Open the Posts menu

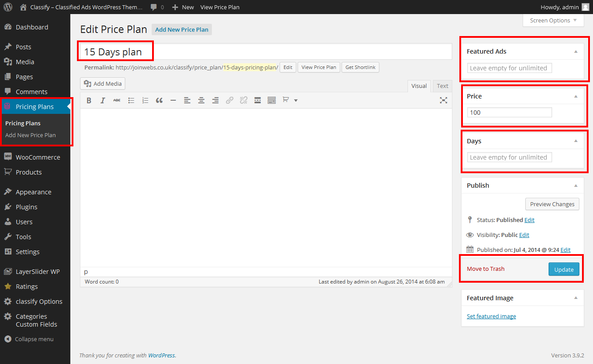point(35,47)
